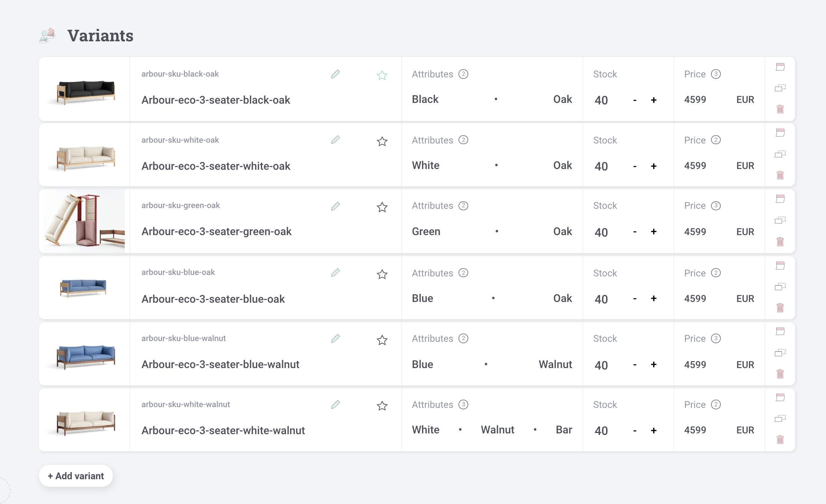Image resolution: width=826 pixels, height=504 pixels.
Task: Expand Attributes badge on white-walnut row
Action: click(x=463, y=404)
